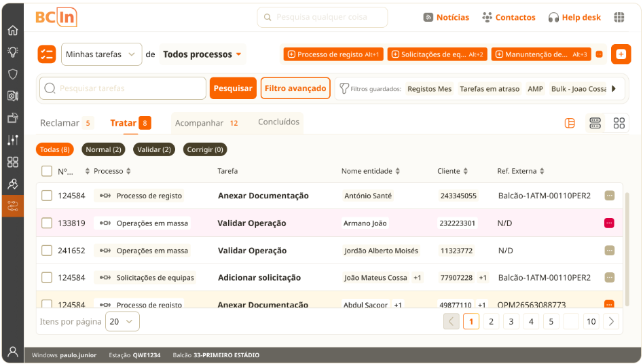Open the Contactos link
The width and height of the screenshot is (643, 364).
point(509,17)
